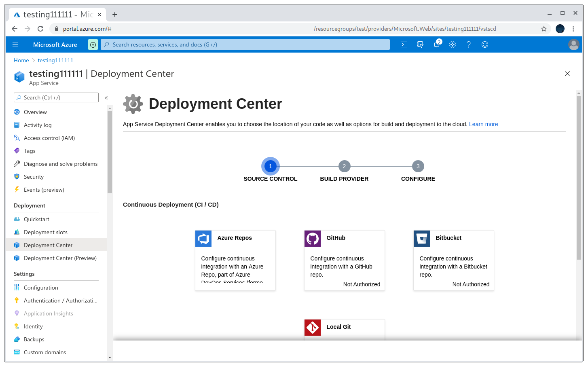Open a new browser tab
Screen dimensions: 588x366
click(x=115, y=15)
